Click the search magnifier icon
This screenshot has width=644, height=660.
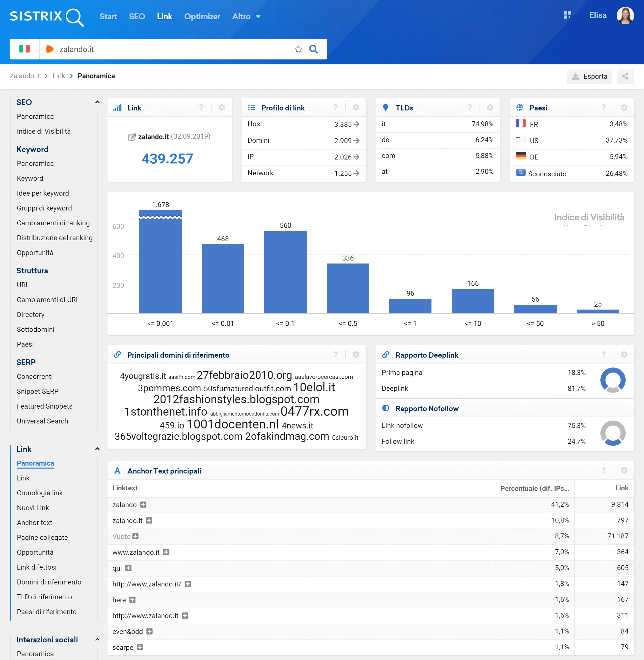click(x=314, y=49)
